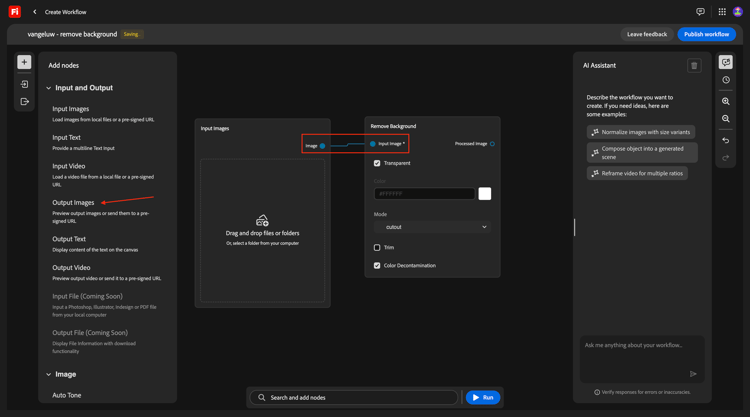Viewport: 750px width, 417px height.
Task: Add the Auto Tone node
Action: pyautogui.click(x=66, y=395)
